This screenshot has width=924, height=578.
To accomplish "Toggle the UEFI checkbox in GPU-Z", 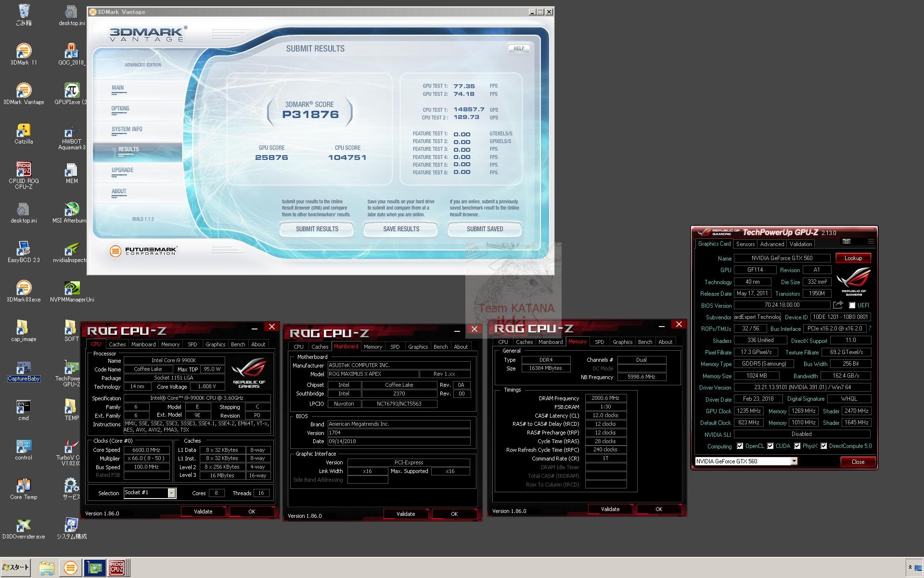I will click(x=852, y=305).
